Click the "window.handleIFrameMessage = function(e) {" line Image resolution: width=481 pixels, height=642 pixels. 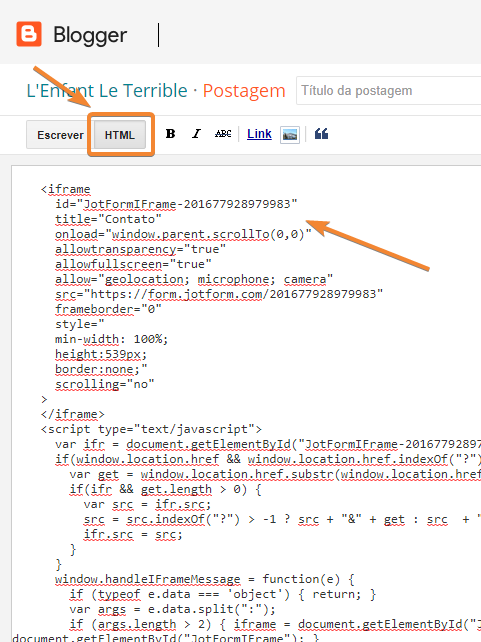(x=205, y=579)
